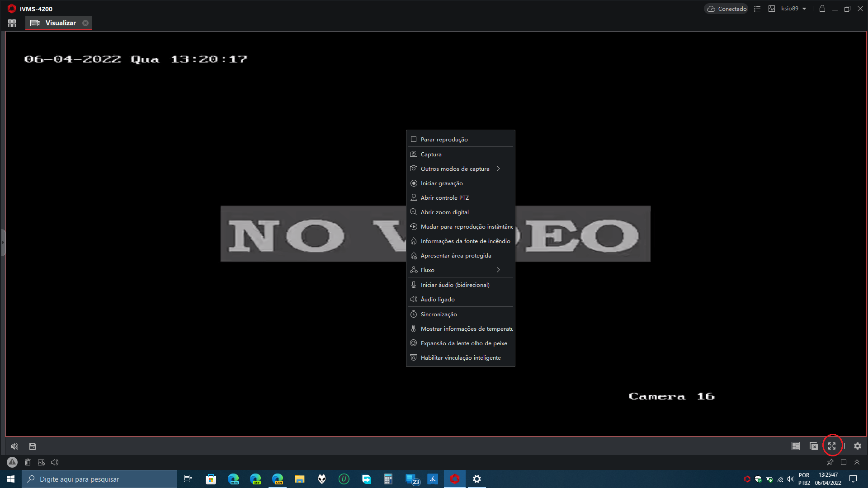Switch to the Visualizar tab
This screenshot has height=488, width=868.
61,23
